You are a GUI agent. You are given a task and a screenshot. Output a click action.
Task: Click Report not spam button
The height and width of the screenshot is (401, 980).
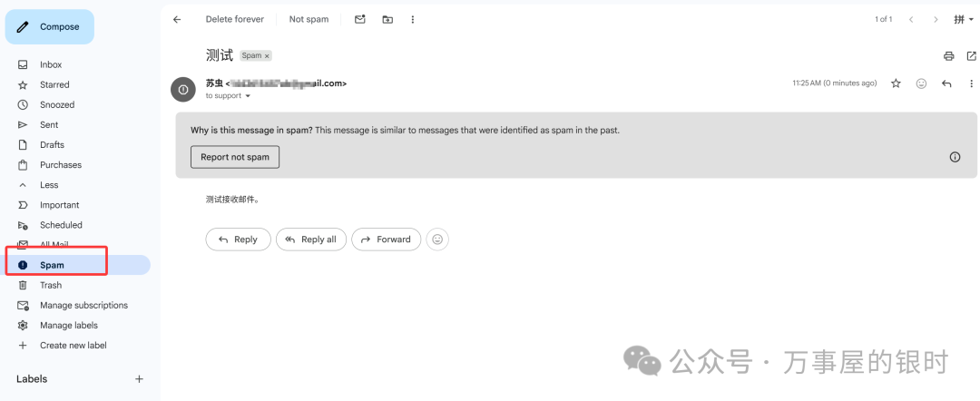[x=235, y=157]
